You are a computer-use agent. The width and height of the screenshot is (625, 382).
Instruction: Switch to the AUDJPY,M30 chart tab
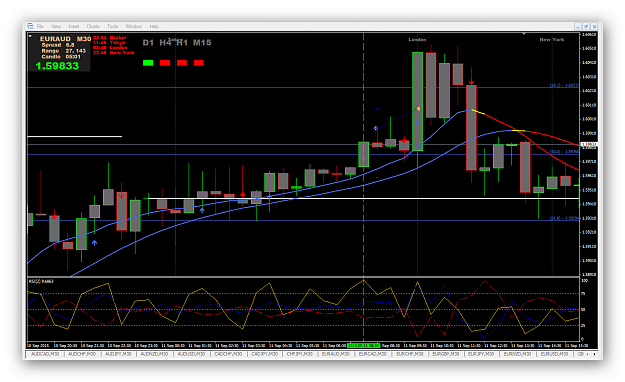118,354
